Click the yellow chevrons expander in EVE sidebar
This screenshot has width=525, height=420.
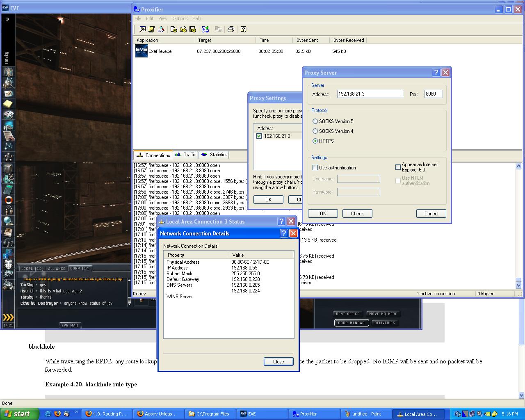click(x=8, y=317)
